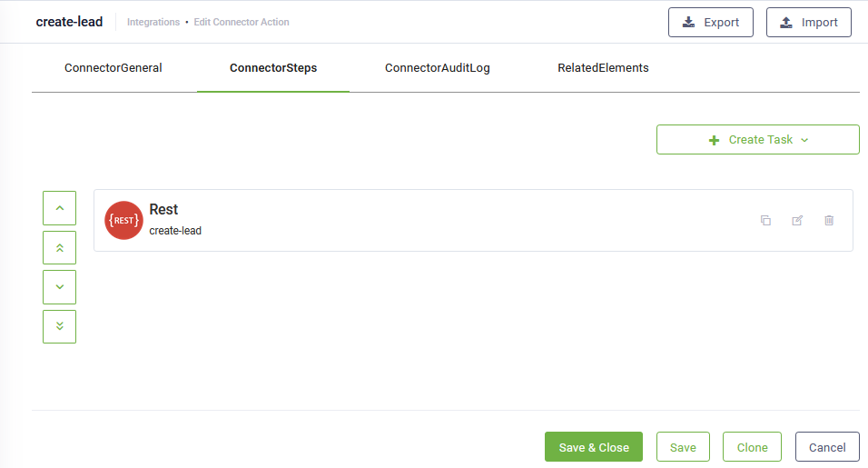
Task: Go to the RelatedElements tab
Action: pyautogui.click(x=603, y=68)
